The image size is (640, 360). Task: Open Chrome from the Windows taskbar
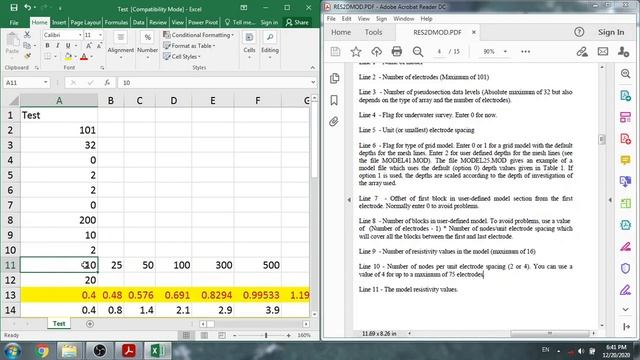42,351
